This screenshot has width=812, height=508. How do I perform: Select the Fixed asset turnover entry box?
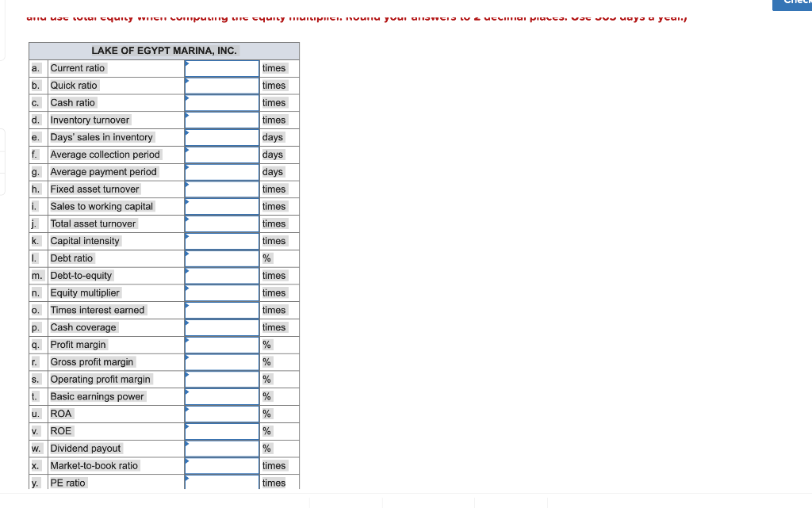222,189
